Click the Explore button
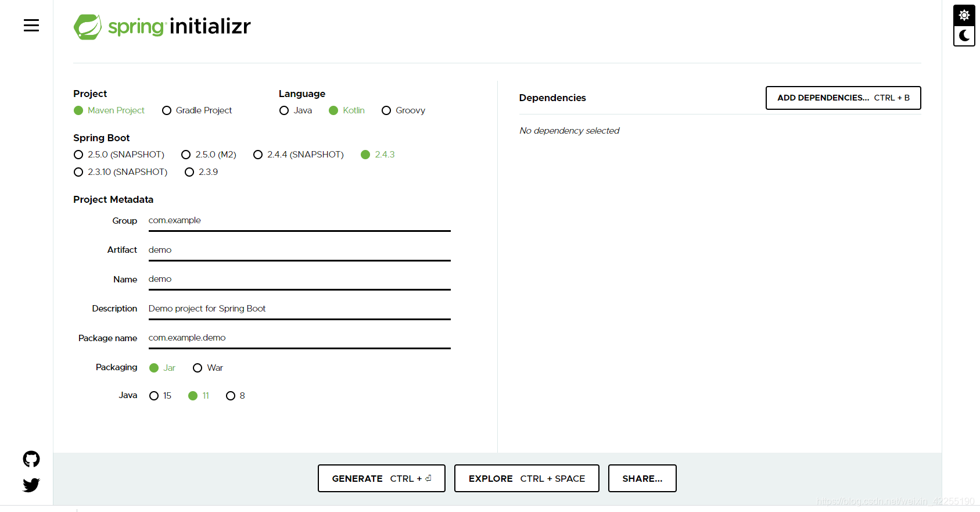The height and width of the screenshot is (512, 980). (527, 478)
